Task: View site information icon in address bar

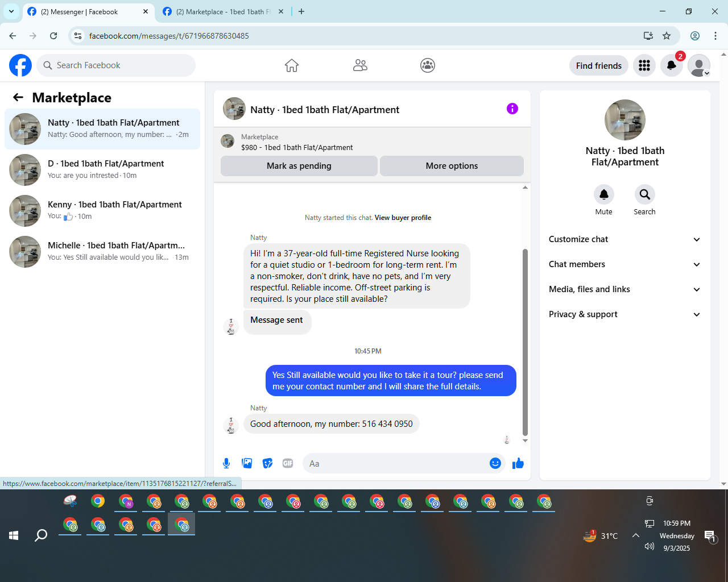Action: point(78,36)
